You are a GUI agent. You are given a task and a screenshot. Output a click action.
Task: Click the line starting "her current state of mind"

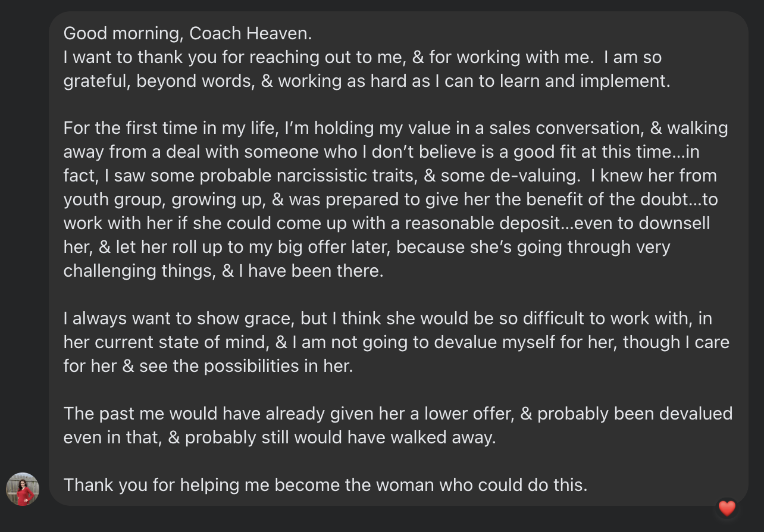[x=396, y=342]
